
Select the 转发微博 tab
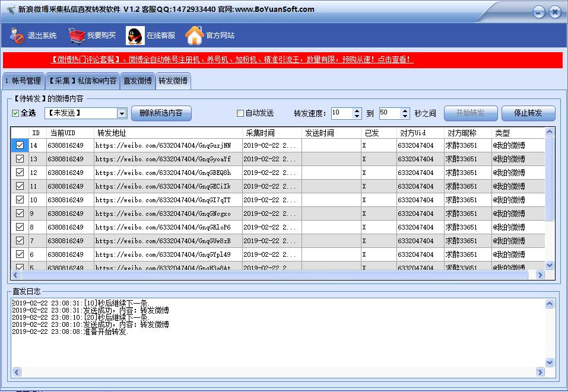(173, 81)
